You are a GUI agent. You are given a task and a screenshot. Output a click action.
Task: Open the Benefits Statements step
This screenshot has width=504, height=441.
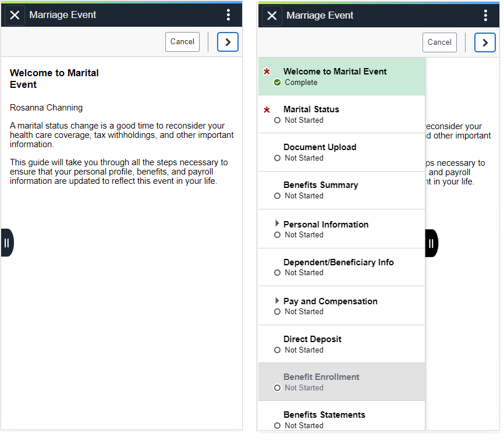(x=342, y=416)
